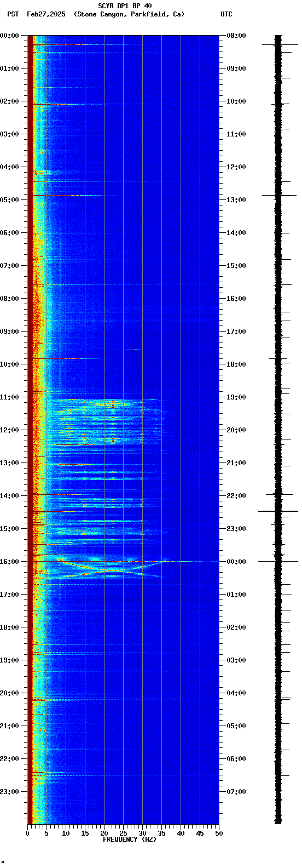Click the 08:00 label on UTC axis

236,36
